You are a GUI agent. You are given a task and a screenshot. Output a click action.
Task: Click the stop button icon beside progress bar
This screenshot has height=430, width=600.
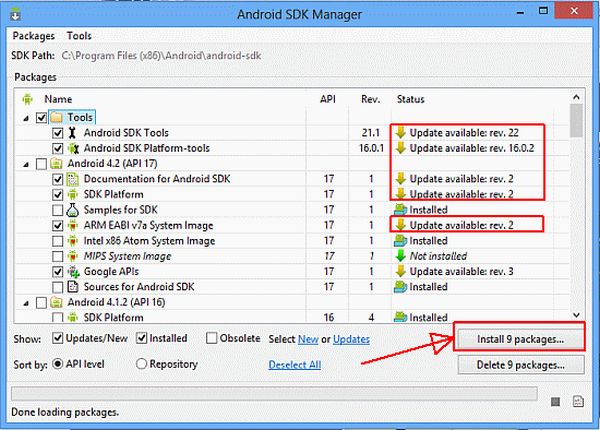555,402
